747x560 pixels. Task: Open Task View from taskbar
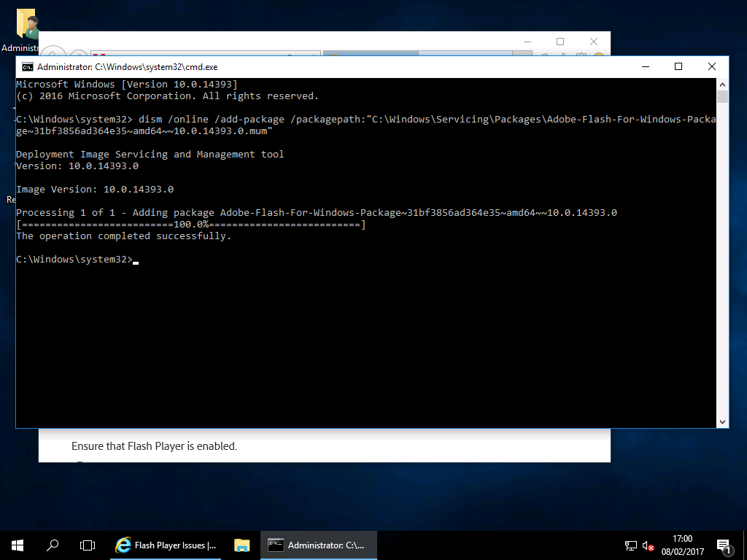88,545
